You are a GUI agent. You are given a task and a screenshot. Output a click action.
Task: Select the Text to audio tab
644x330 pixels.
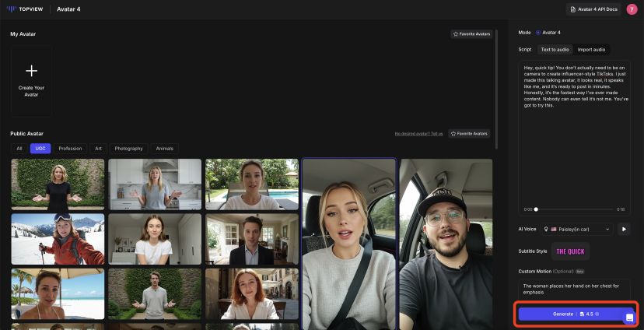click(x=555, y=49)
